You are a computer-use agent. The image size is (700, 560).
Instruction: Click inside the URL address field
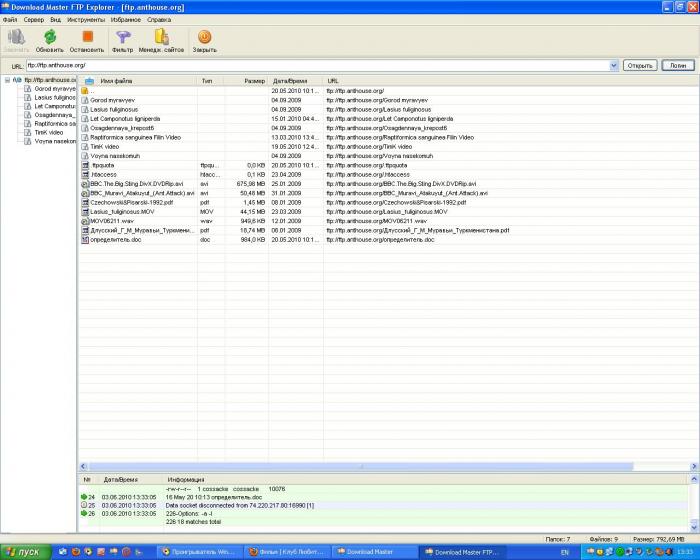[300, 65]
